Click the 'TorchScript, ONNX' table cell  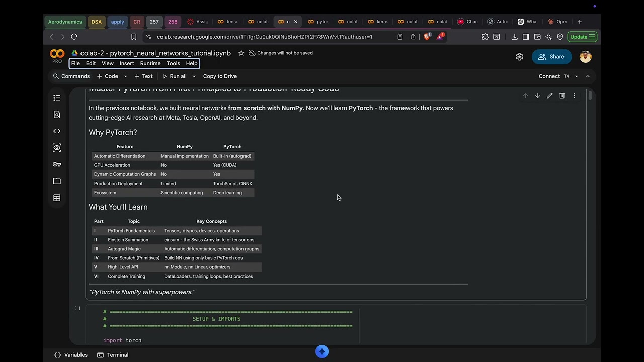coord(232,184)
